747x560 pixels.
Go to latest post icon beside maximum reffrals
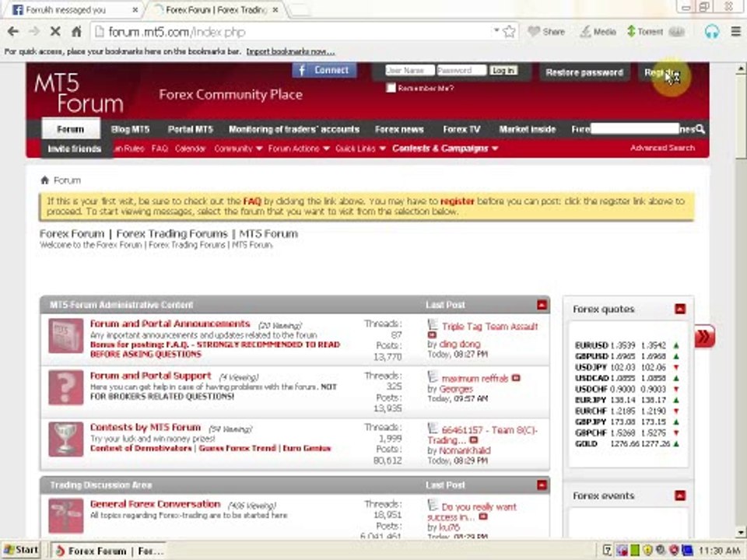[x=515, y=378]
